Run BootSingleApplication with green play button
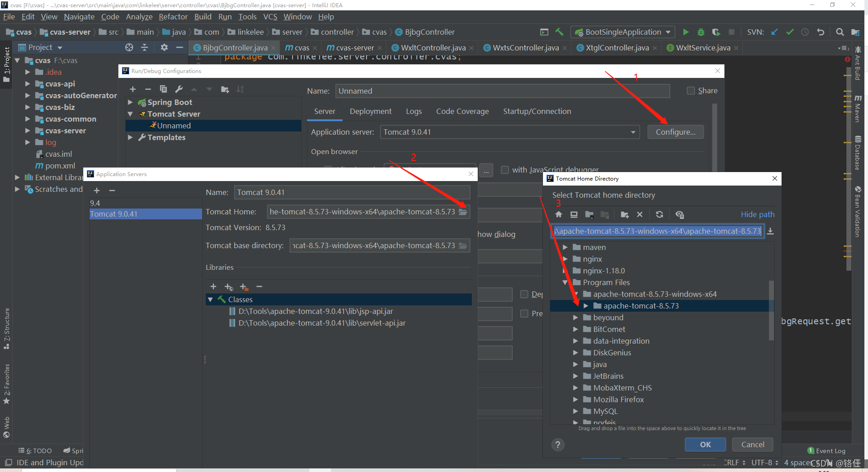Screen dimensions: 868x472 (x=686, y=32)
